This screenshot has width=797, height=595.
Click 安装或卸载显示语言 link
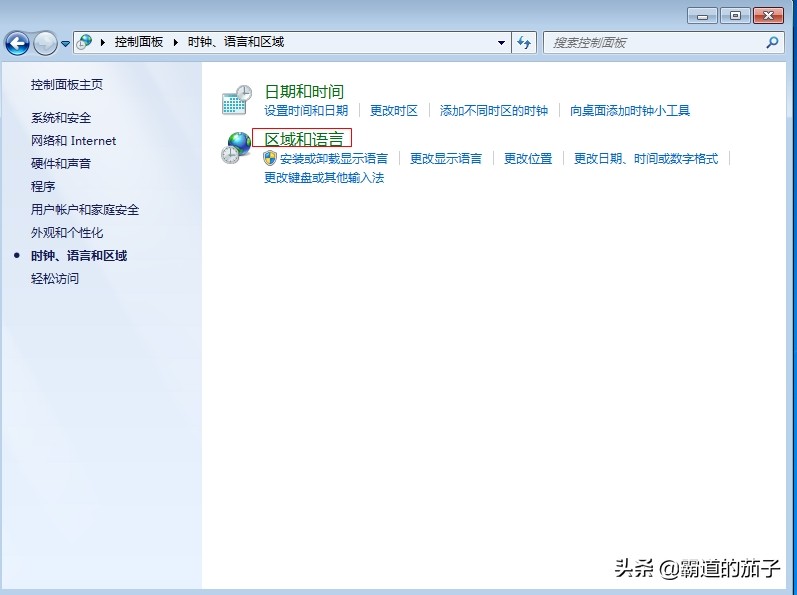(x=334, y=159)
